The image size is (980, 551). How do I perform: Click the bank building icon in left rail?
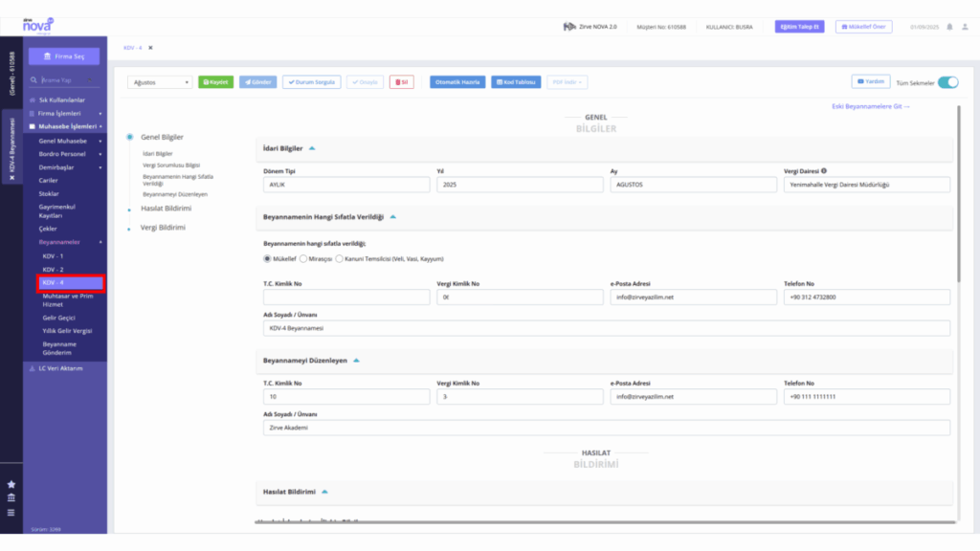[11, 497]
